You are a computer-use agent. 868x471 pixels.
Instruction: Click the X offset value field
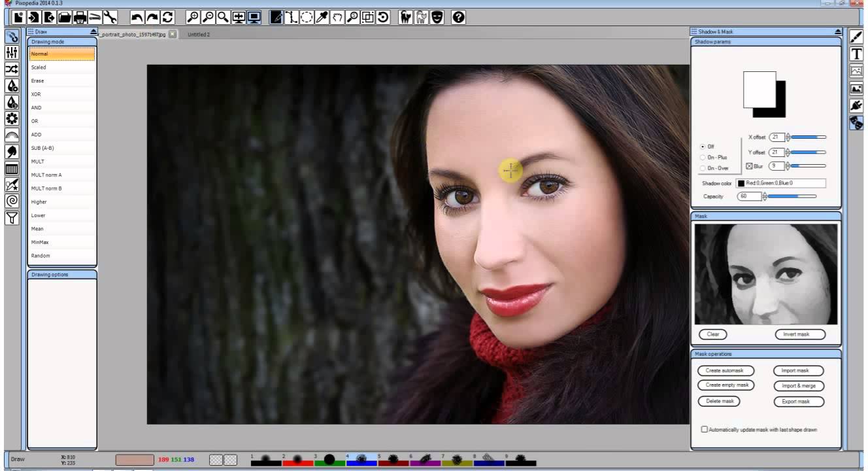[x=776, y=137]
